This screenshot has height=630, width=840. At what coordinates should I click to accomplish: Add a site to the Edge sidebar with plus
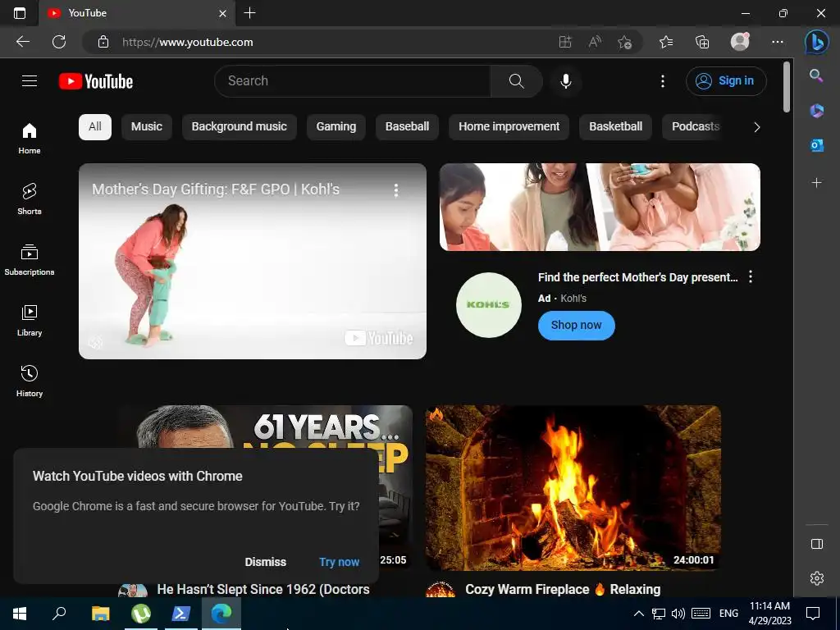(816, 183)
